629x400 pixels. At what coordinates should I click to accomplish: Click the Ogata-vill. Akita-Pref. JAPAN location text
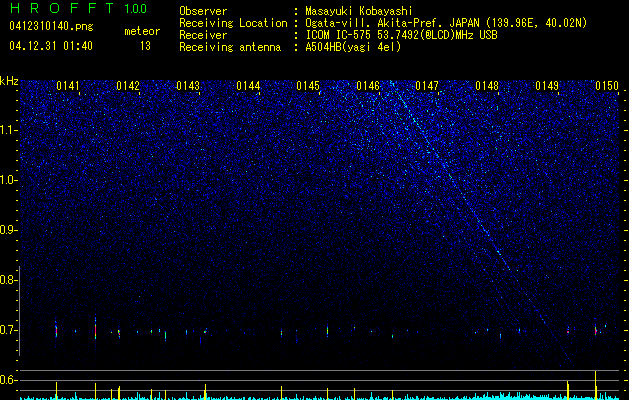[446, 23]
